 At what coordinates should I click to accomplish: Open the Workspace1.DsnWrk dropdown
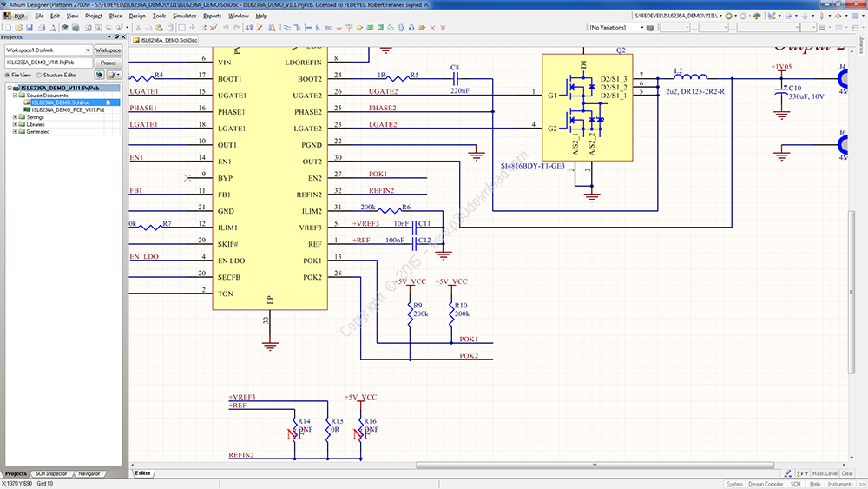(88, 50)
